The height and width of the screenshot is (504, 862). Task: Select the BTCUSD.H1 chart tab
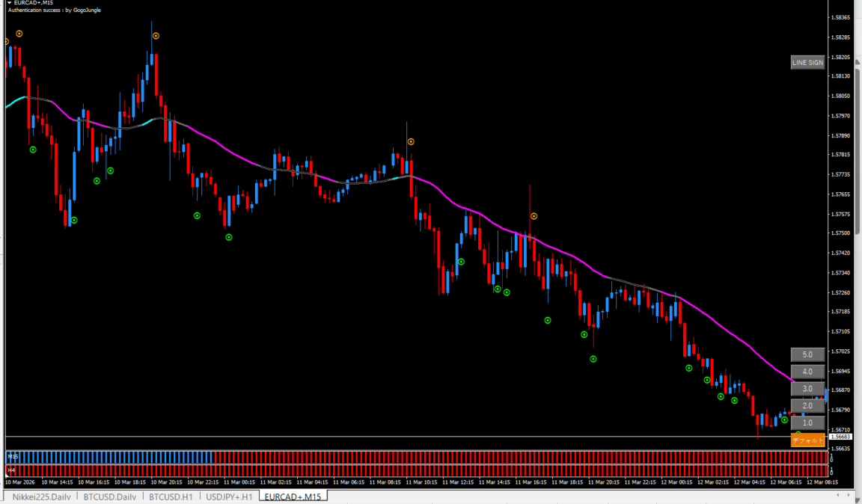point(171,497)
